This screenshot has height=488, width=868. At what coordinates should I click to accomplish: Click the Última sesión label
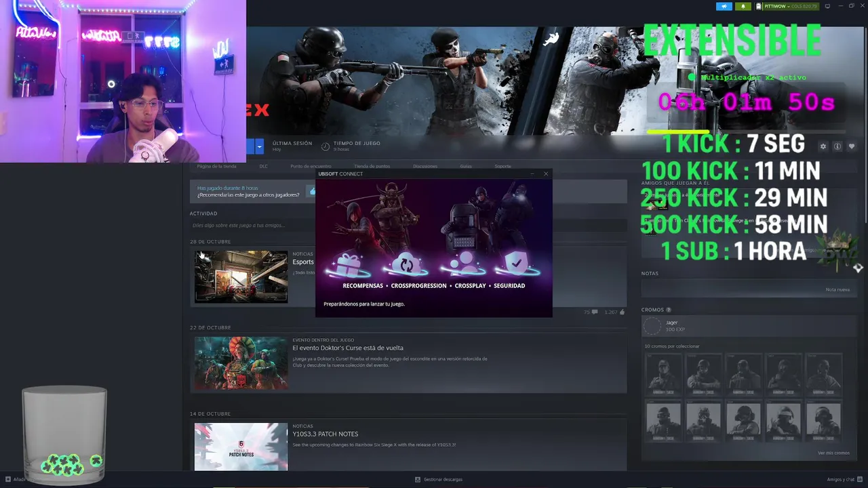point(292,143)
